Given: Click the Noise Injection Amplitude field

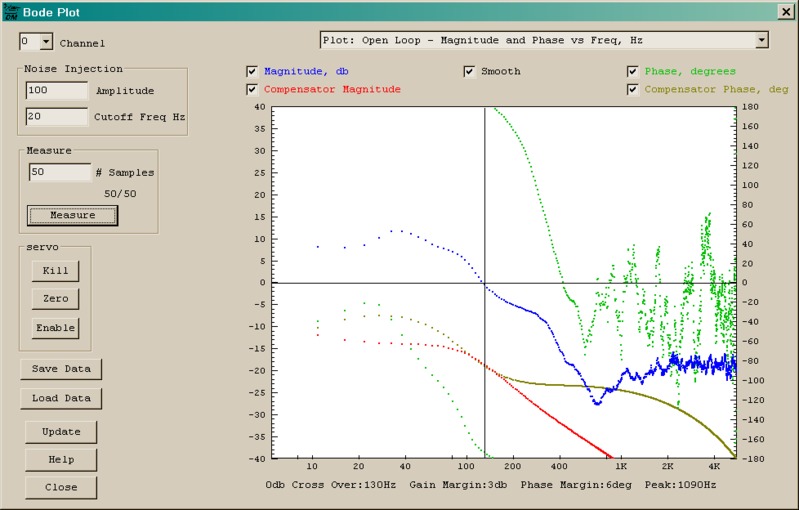Looking at the screenshot, I should 57,91.
